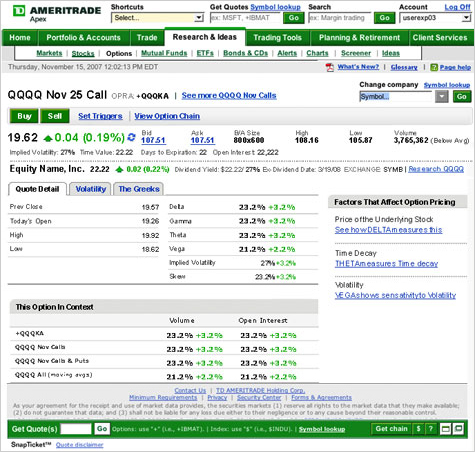Screen dimensions: 475x452
Task: Click the Markets submenu link
Action: pos(49,53)
